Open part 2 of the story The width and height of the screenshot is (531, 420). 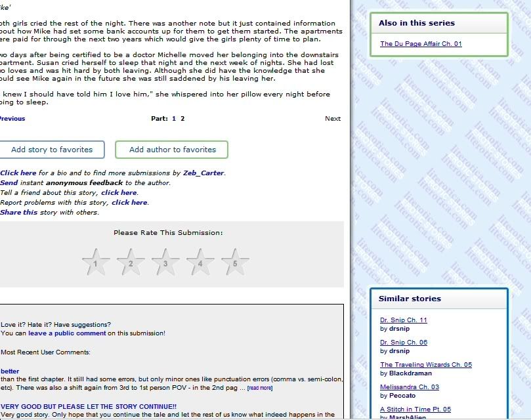pyautogui.click(x=182, y=119)
